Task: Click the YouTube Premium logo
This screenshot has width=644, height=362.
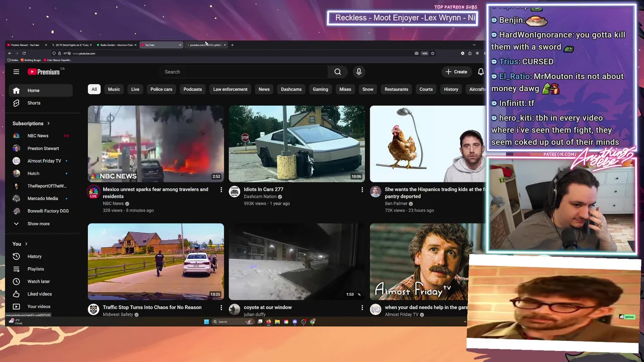Action: coord(44,72)
